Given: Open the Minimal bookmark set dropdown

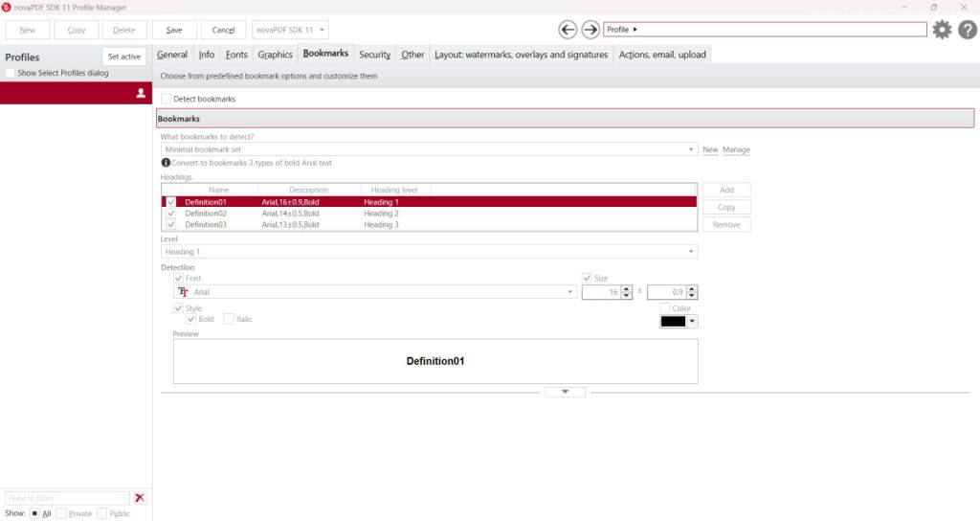Looking at the screenshot, I should point(429,149).
